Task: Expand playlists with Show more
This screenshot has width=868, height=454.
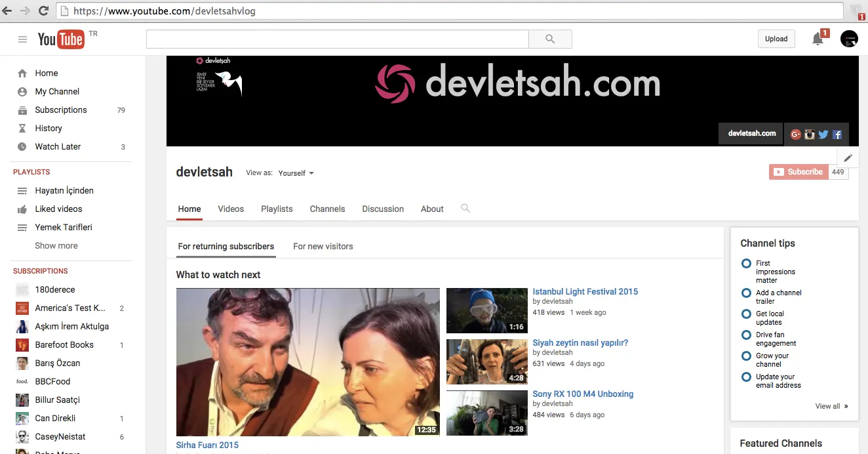Action: click(56, 245)
